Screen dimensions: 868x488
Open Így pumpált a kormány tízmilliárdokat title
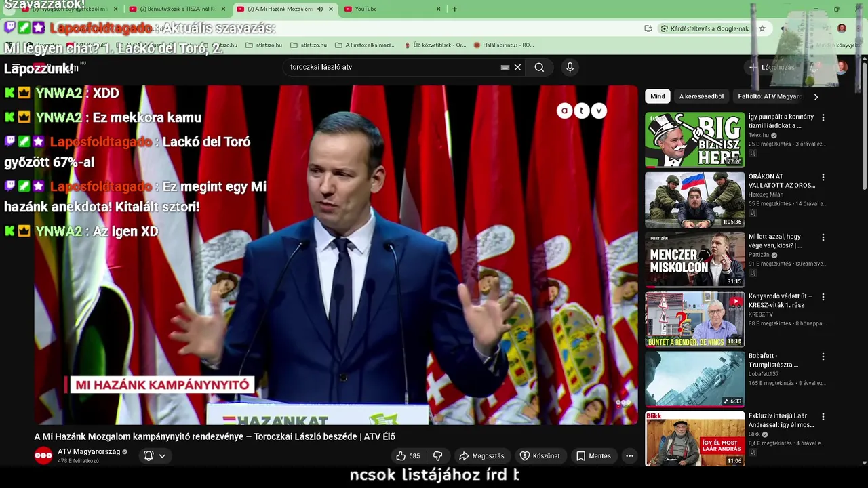781,121
